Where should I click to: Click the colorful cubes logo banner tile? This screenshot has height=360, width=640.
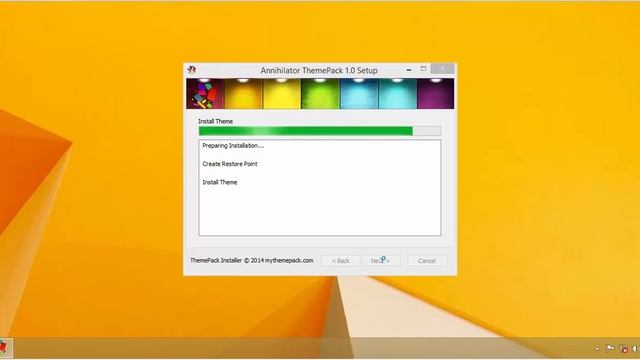click(x=205, y=94)
